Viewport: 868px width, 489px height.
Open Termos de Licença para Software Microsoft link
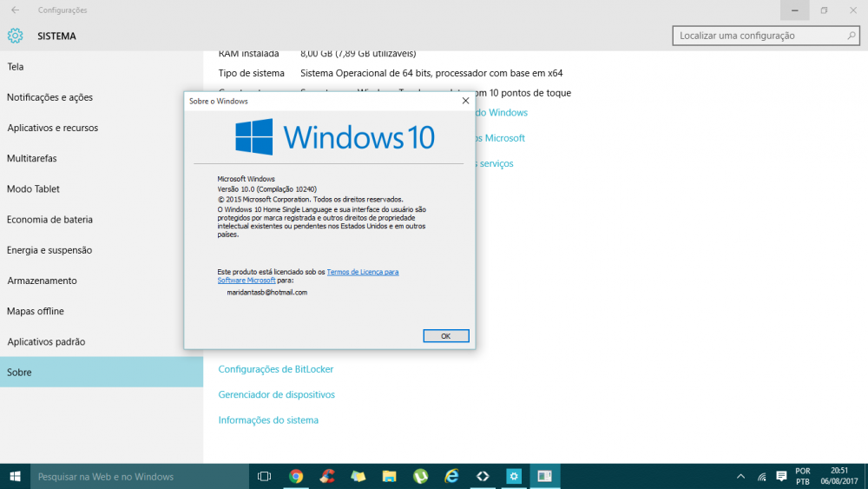pyautogui.click(x=362, y=272)
